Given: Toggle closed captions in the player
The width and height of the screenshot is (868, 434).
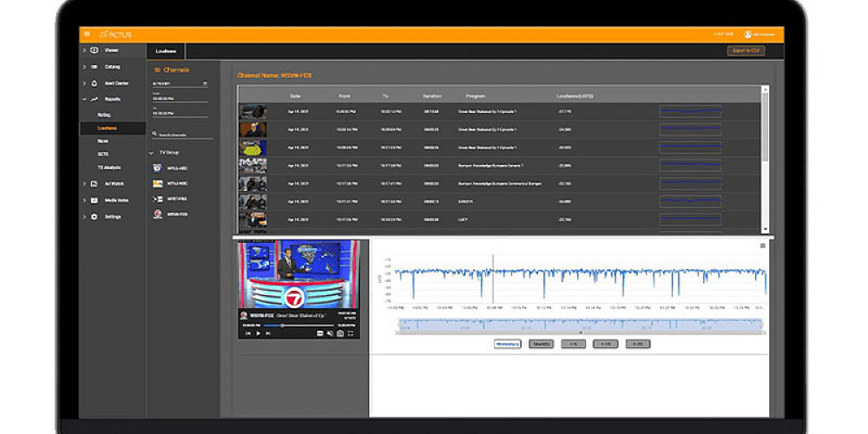Looking at the screenshot, I should 320,333.
